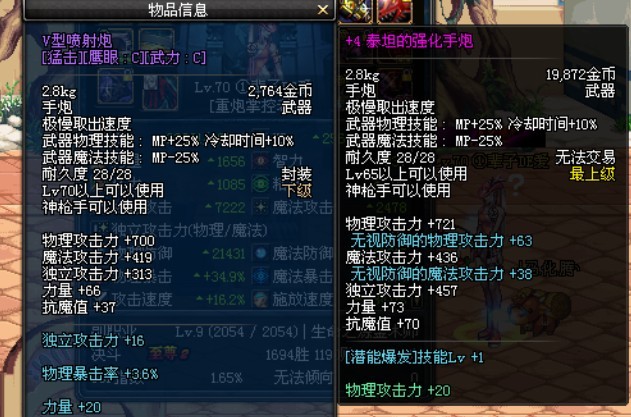Click the orange pet creature beside the character
Image resolution: width=631 pixels, height=417 pixels.
(x=542, y=305)
